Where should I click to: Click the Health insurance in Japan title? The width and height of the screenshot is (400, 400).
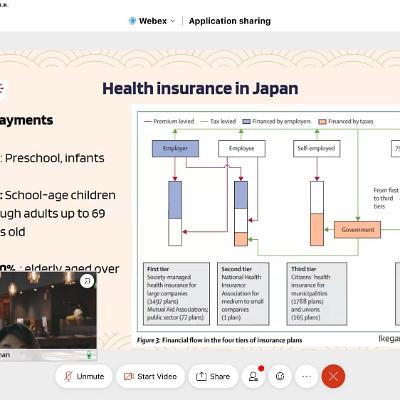coord(200,89)
